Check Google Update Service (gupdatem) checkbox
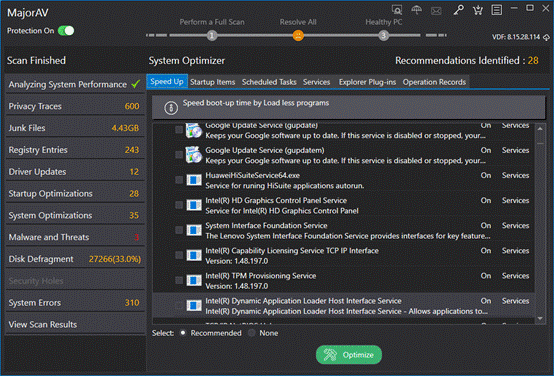Screen dimensions: 554x376 [179, 155]
